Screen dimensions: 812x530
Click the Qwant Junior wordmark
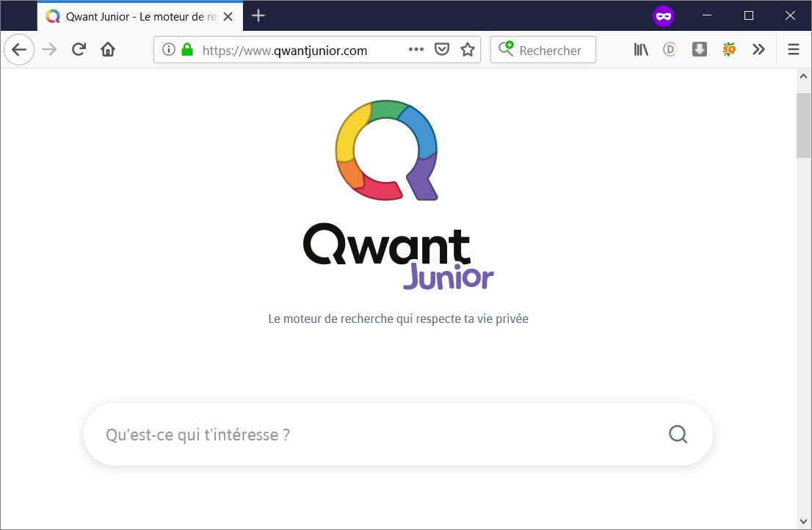(x=398, y=256)
